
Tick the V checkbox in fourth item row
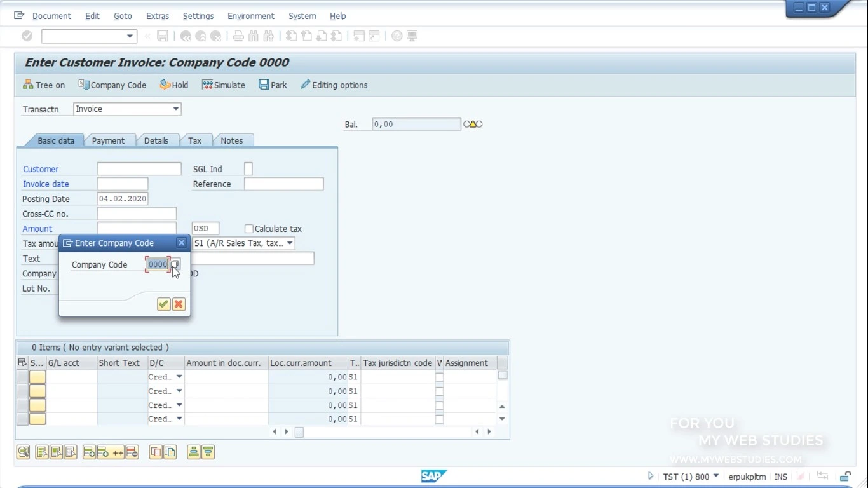pyautogui.click(x=439, y=419)
